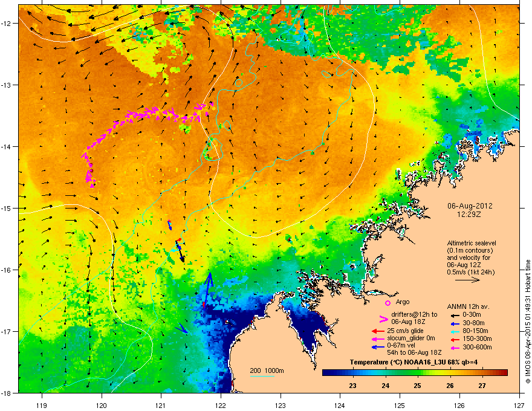Click the 80-150m depth label
The image size is (532, 411).
475,331
